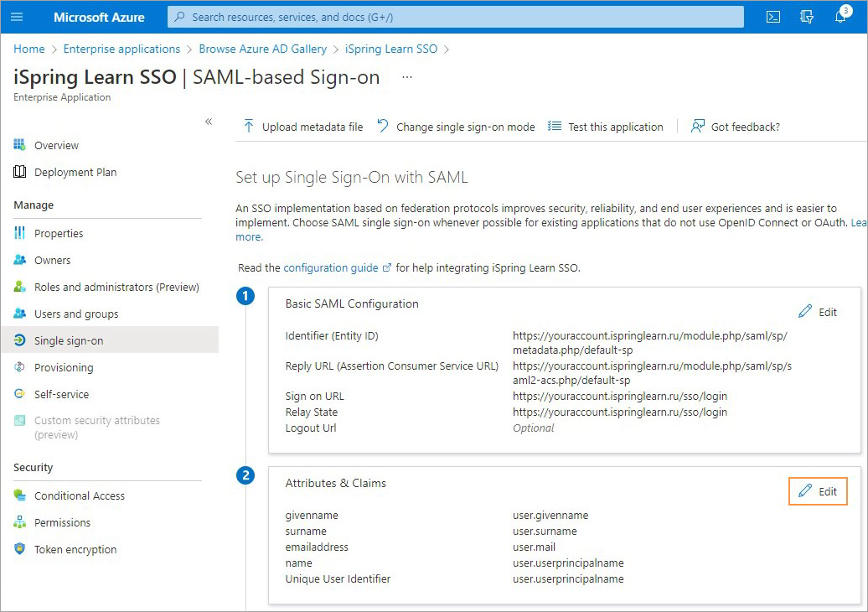Click the Single sign-on arrow icon
Image resolution: width=868 pixels, height=612 pixels.
click(x=19, y=340)
